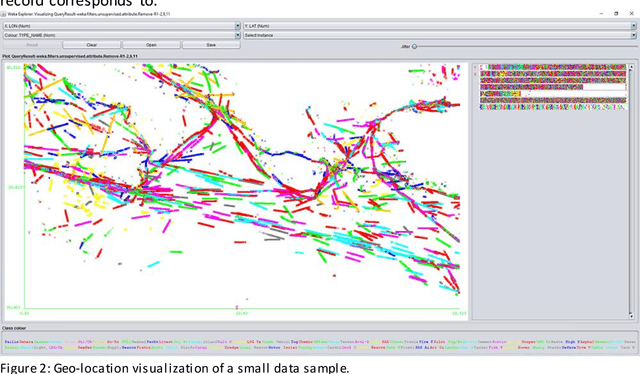Click the Clear button
The image size is (640, 374).
[x=92, y=45]
